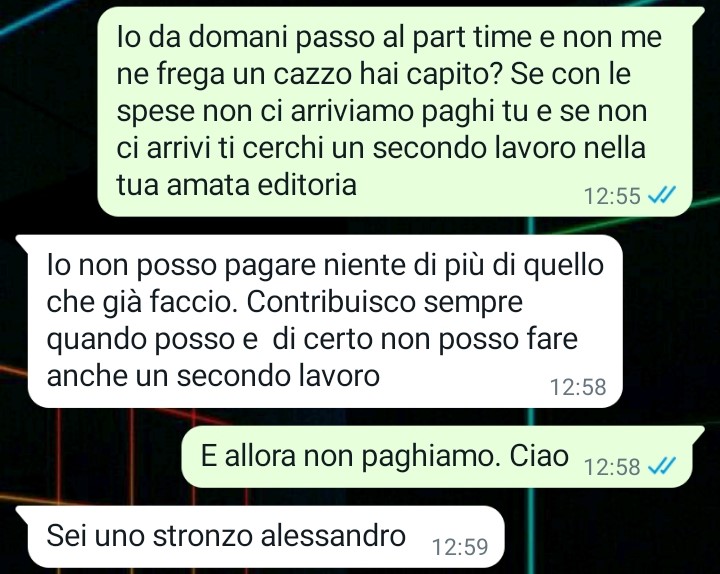Click the blue read ticks beside 'E allora non paghiamo'

click(661, 466)
